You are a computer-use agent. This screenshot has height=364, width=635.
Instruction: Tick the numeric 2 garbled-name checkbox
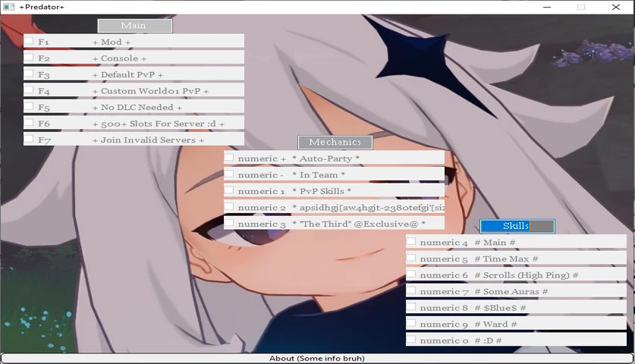click(229, 206)
